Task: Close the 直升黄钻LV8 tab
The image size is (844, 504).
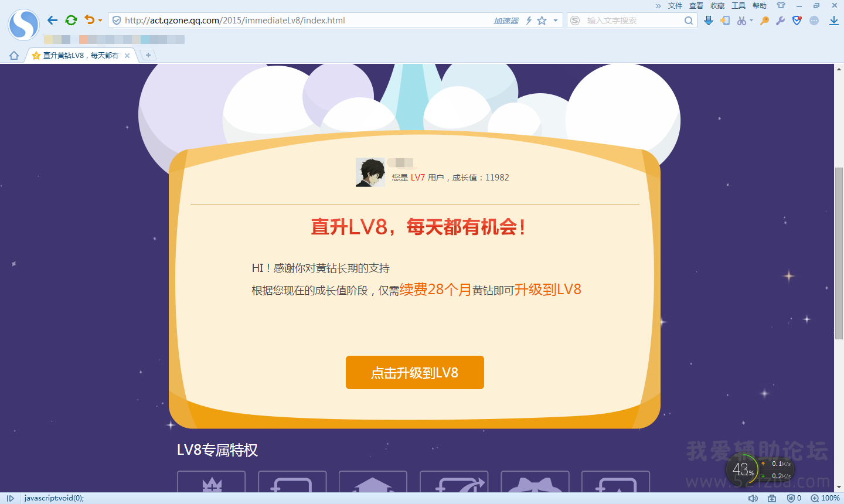Action: point(127,56)
